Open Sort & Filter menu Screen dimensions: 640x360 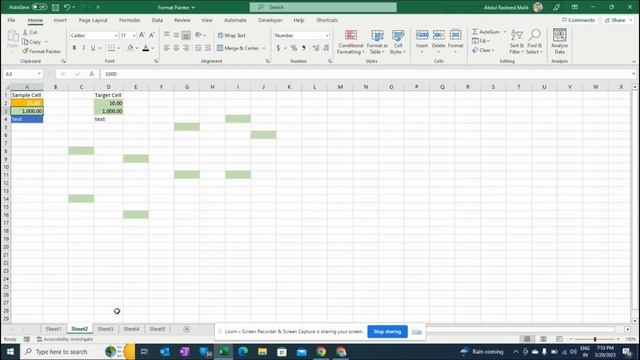click(516, 42)
